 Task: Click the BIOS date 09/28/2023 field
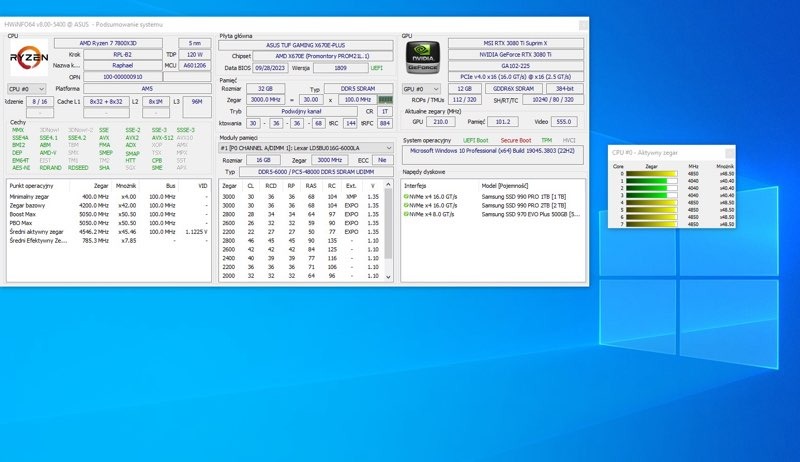[270, 68]
